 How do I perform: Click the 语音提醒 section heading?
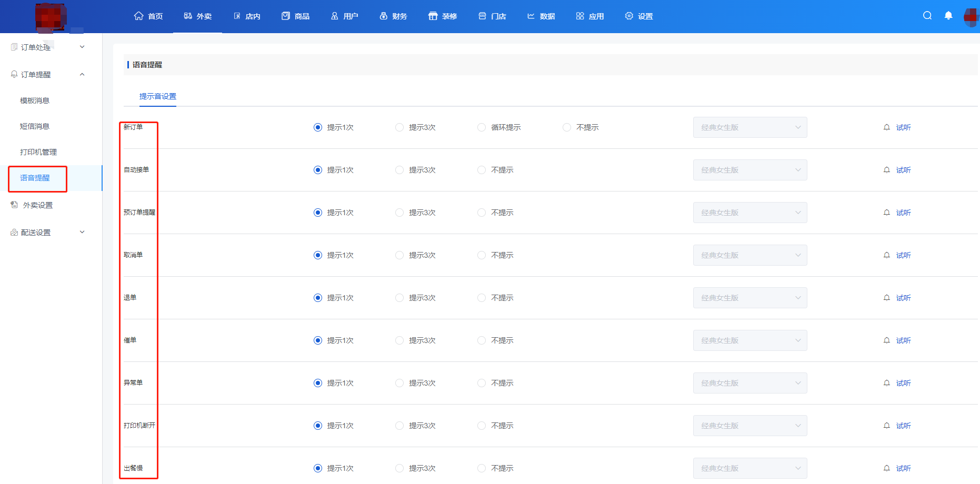[x=147, y=65]
